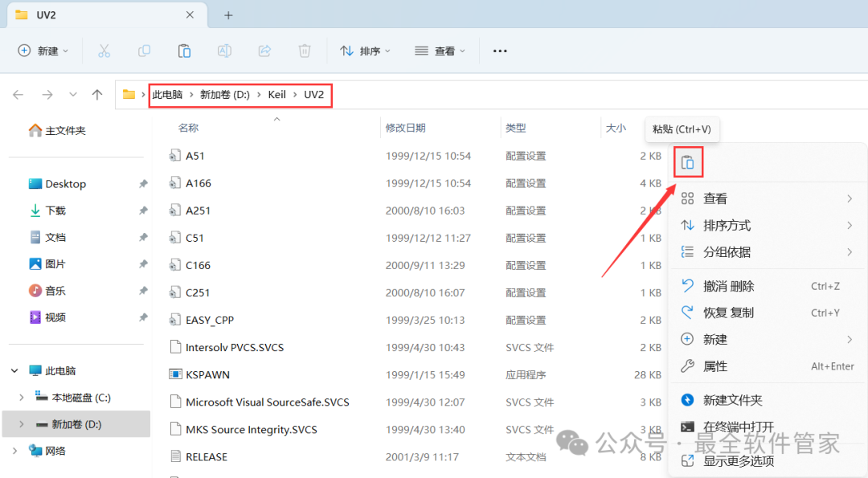Click the Delete icon on the toolbar
868x478 pixels.
[304, 50]
